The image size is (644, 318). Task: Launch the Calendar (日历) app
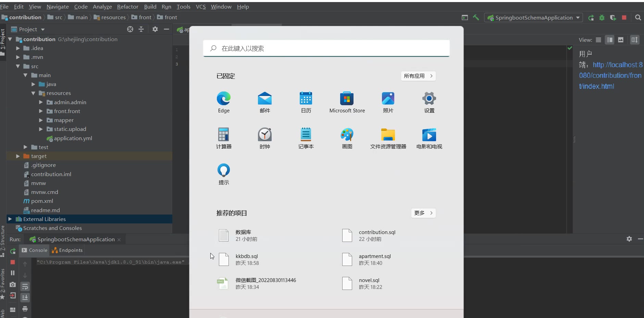click(306, 102)
